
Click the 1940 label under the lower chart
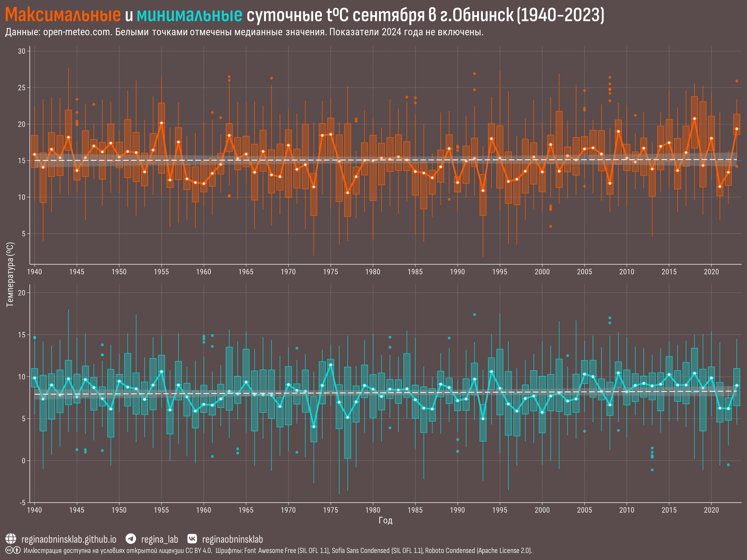point(34,510)
